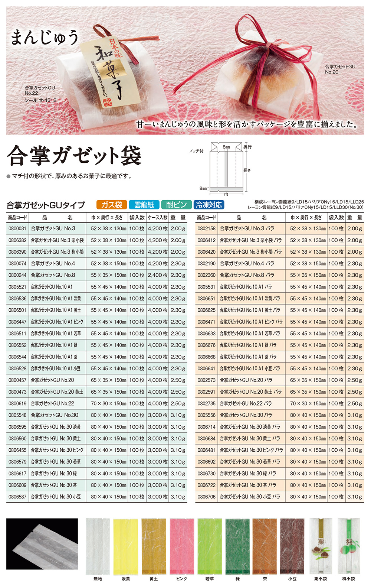Click the left table 商品コード header
Screen dimensions: 371x588
[17, 217]
